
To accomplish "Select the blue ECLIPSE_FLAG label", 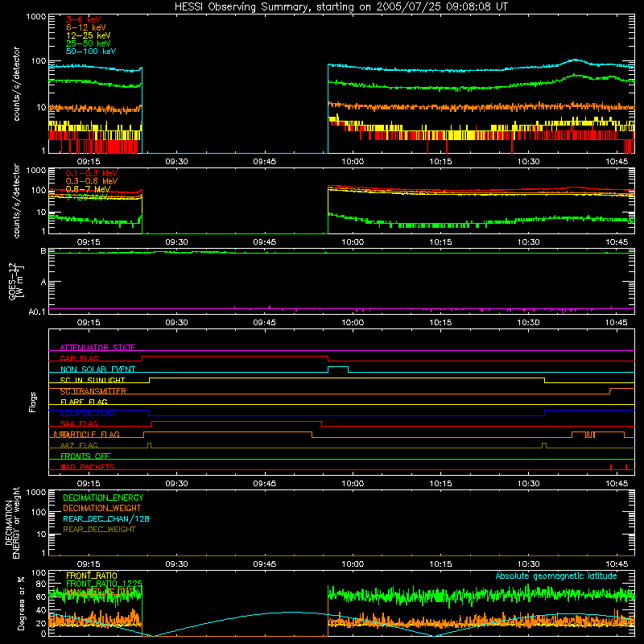I will [88, 413].
